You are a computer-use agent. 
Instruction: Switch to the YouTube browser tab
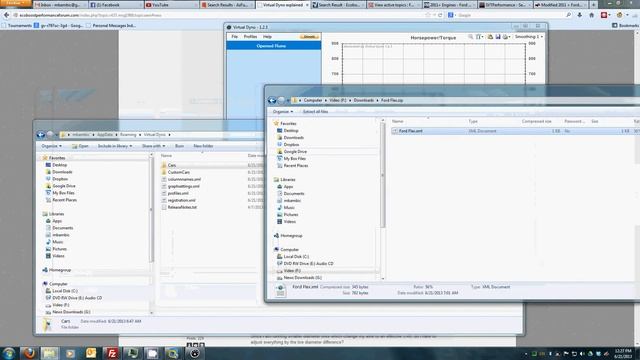pos(171,5)
